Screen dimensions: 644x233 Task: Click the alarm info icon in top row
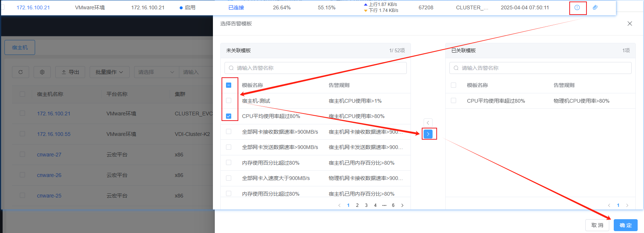coord(577,7)
